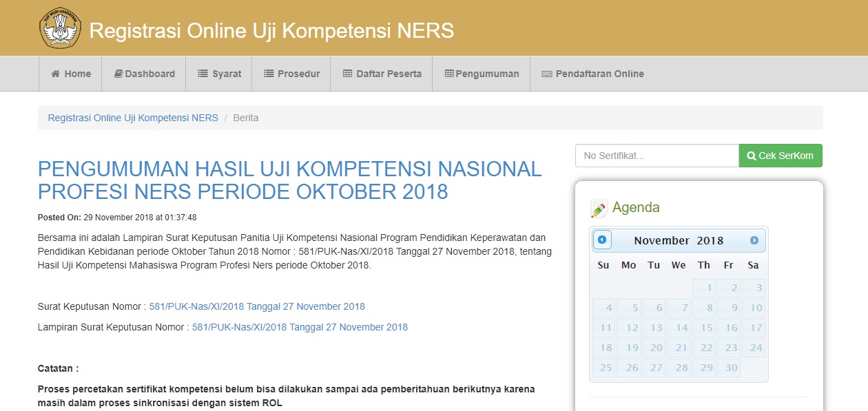Click the list icon beside Prosedur

point(267,73)
